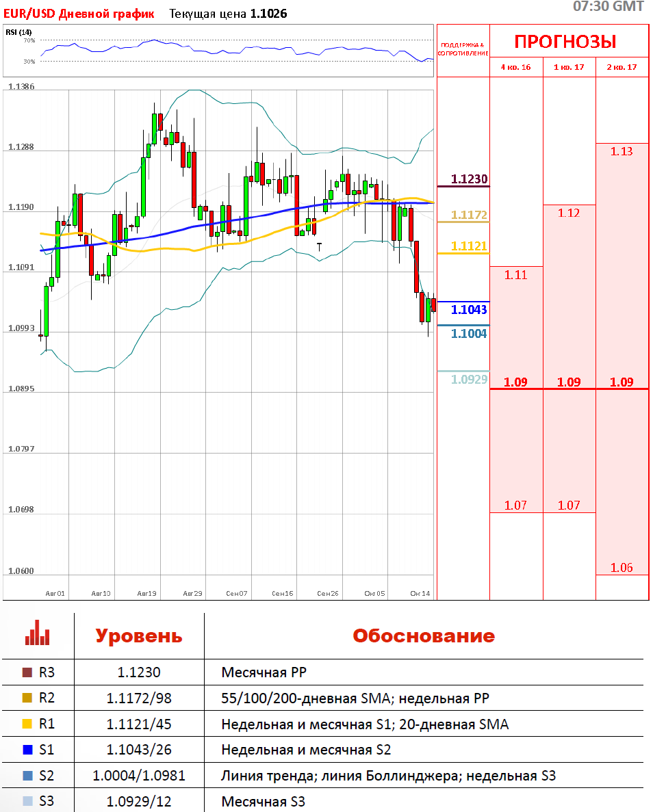This screenshot has height=812, width=653.
Task: Click the 1.1172 resistance level label
Action: pyautogui.click(x=469, y=215)
